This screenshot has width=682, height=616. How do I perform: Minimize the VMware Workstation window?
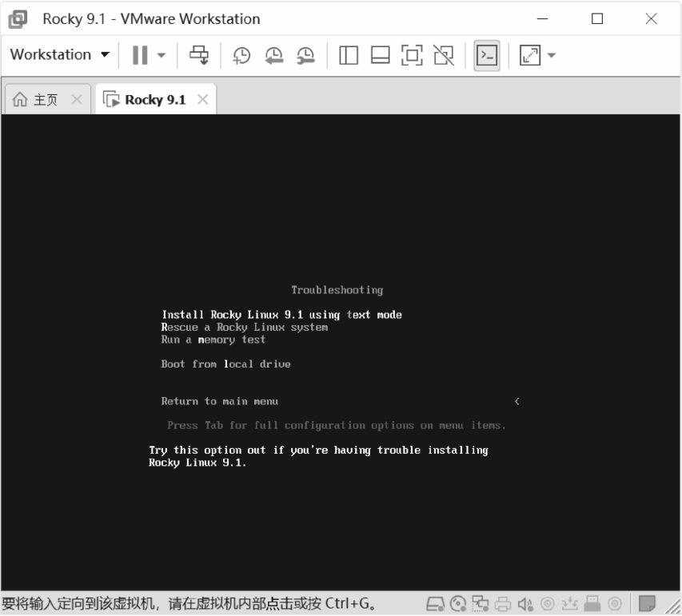(542, 18)
